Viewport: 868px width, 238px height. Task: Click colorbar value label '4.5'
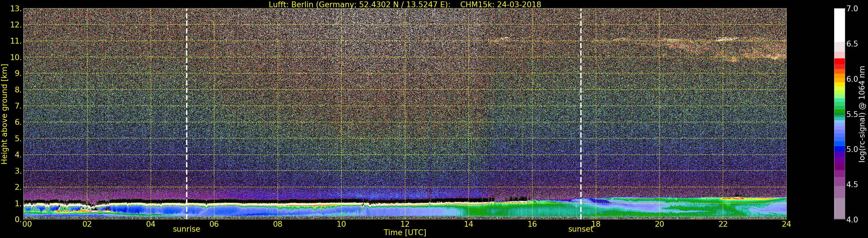point(852,184)
